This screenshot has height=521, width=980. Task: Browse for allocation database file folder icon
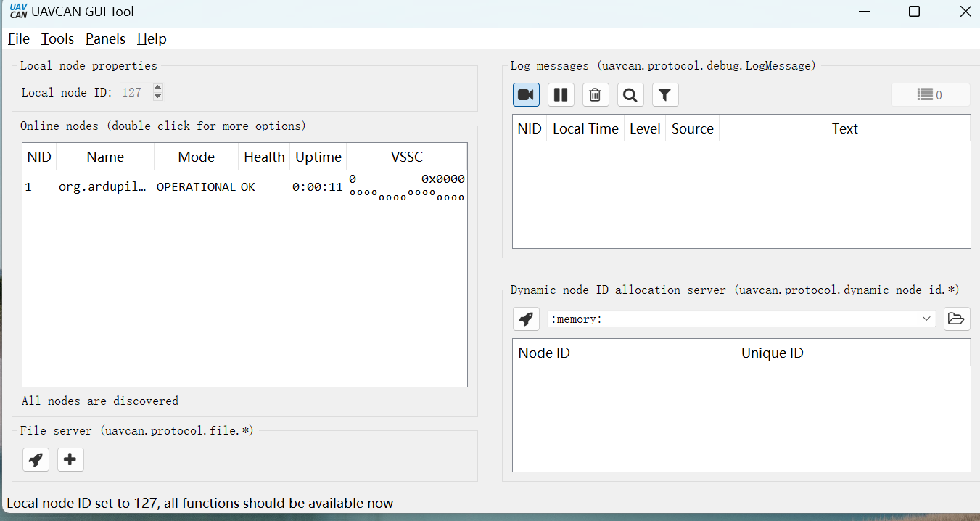[x=956, y=319]
